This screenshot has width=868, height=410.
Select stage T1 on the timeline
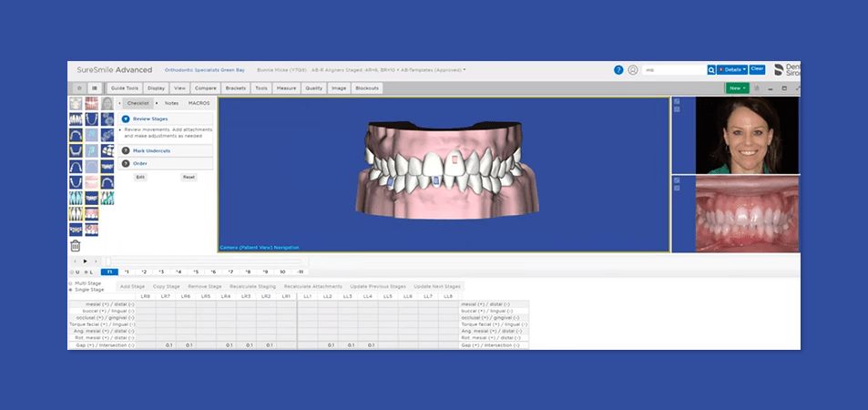tap(109, 272)
